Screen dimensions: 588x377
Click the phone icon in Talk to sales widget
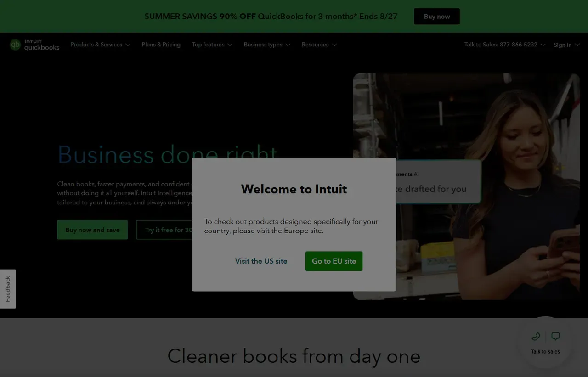(x=536, y=337)
